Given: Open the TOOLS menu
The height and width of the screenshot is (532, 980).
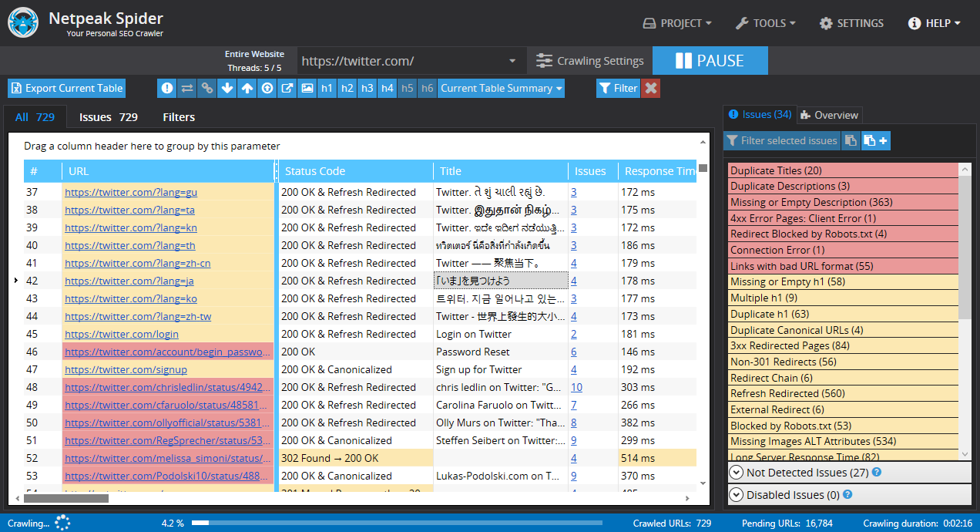Looking at the screenshot, I should pos(765,23).
